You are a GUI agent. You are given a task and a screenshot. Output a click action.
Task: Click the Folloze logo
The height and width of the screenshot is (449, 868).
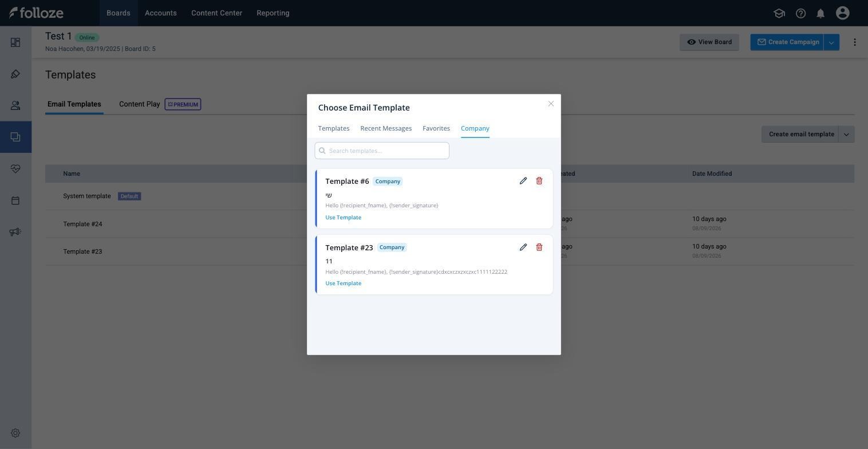pos(36,13)
